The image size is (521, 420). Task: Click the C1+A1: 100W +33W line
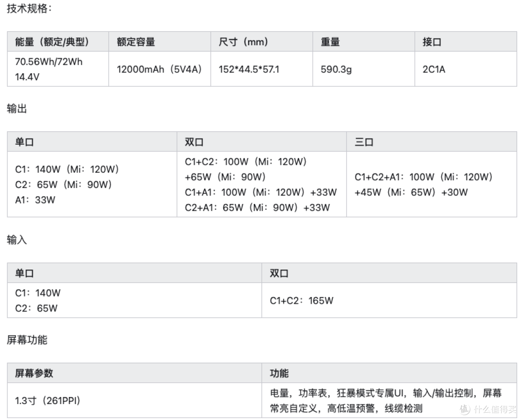pos(260,192)
